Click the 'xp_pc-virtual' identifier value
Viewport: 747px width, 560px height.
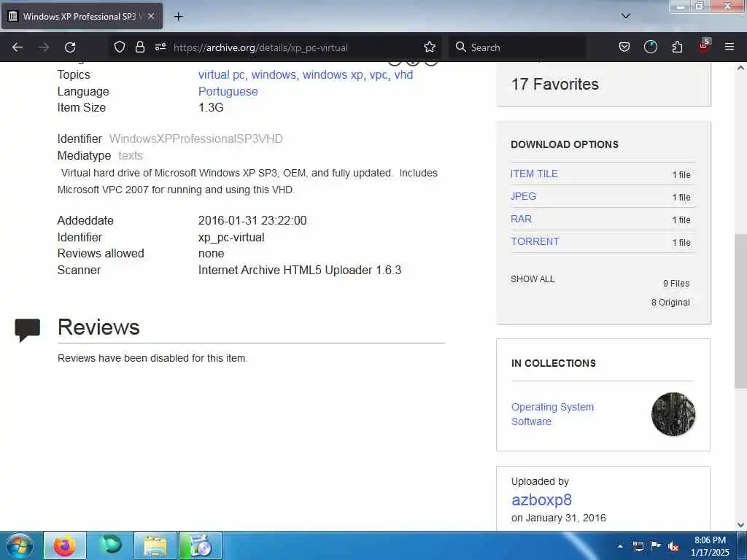pyautogui.click(x=231, y=237)
